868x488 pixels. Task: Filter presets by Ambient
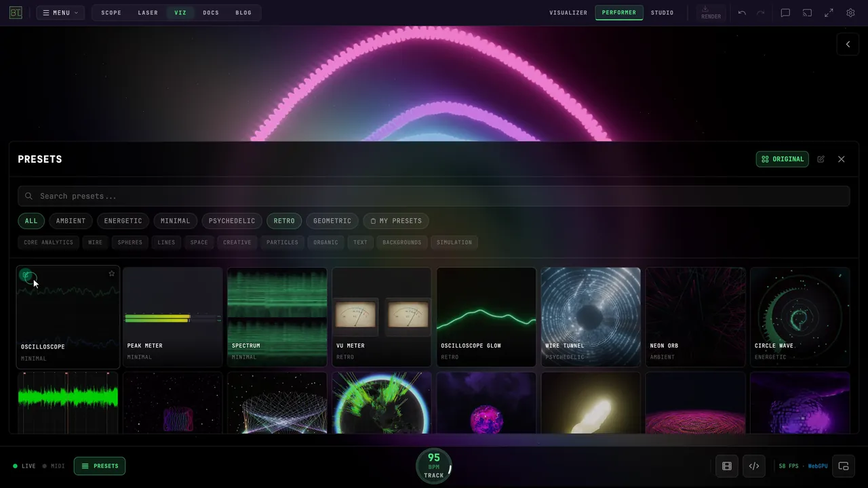[71, 221]
